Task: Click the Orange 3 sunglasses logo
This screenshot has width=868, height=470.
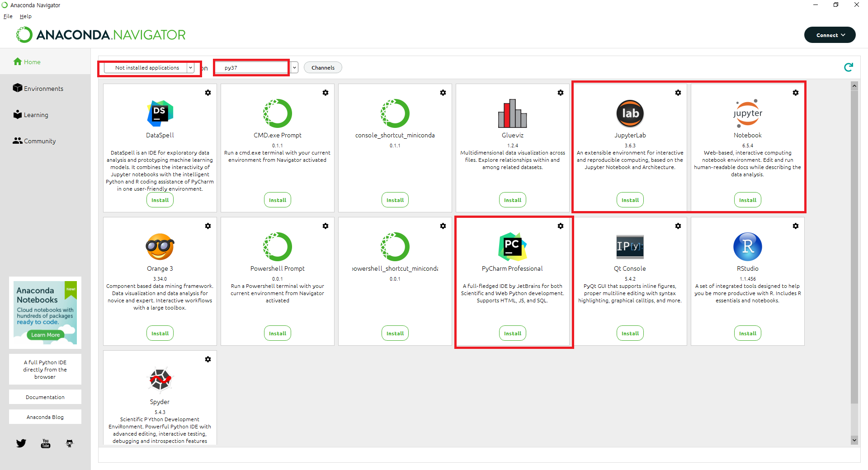Action: pos(160,247)
